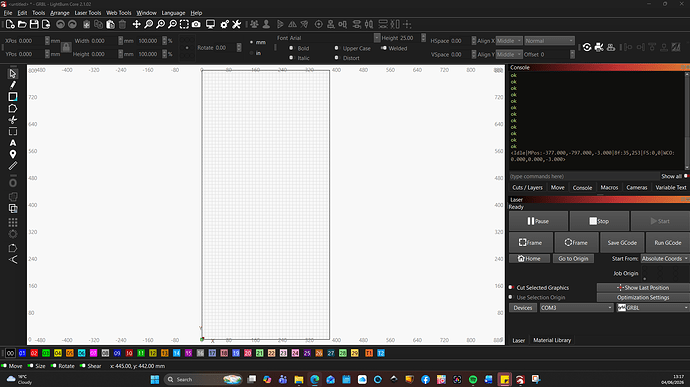The height and width of the screenshot is (387, 690).
Task: Switch to the Cuts / Layers tab
Action: 527,188
